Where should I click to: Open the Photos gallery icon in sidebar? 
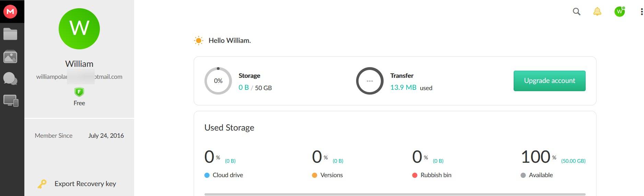[10, 57]
